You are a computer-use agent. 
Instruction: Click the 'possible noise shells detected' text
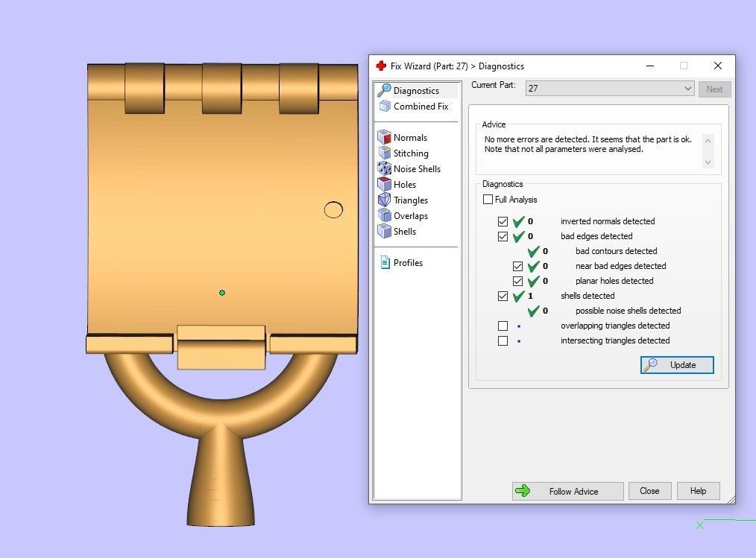629,311
